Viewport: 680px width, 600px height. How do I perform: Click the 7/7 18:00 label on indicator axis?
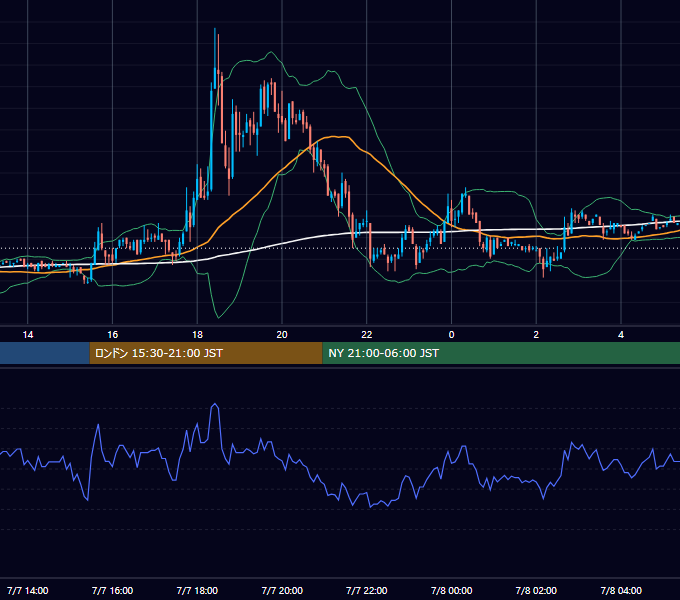[197, 590]
